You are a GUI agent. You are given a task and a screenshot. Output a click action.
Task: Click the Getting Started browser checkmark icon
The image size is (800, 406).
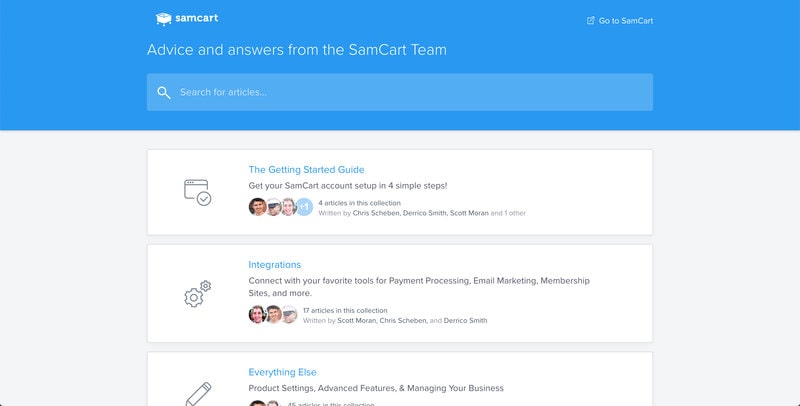[197, 192]
